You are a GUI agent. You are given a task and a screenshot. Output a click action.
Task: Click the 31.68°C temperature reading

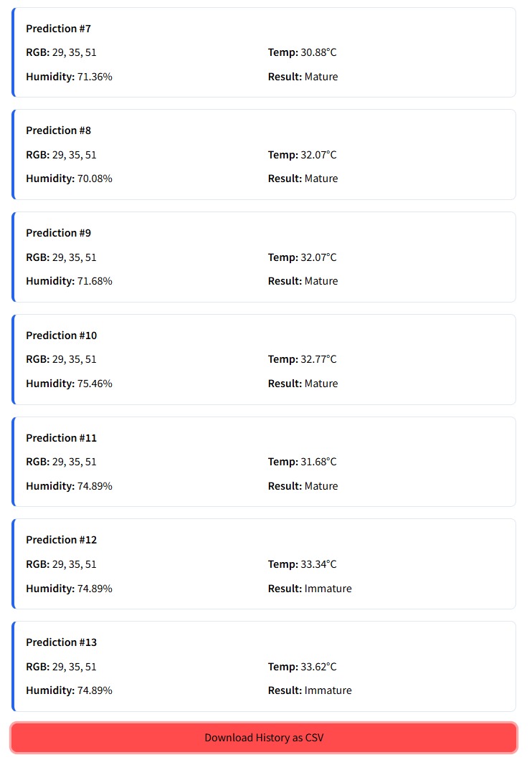pyautogui.click(x=318, y=462)
